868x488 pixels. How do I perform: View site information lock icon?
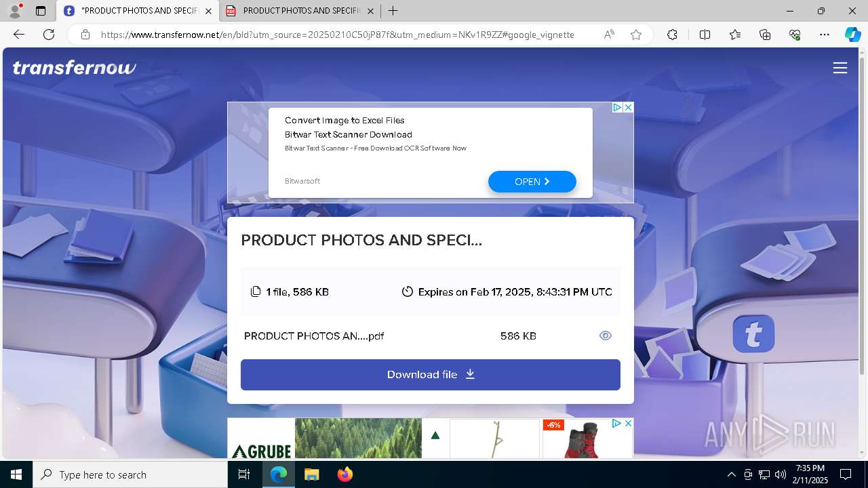[x=85, y=35]
